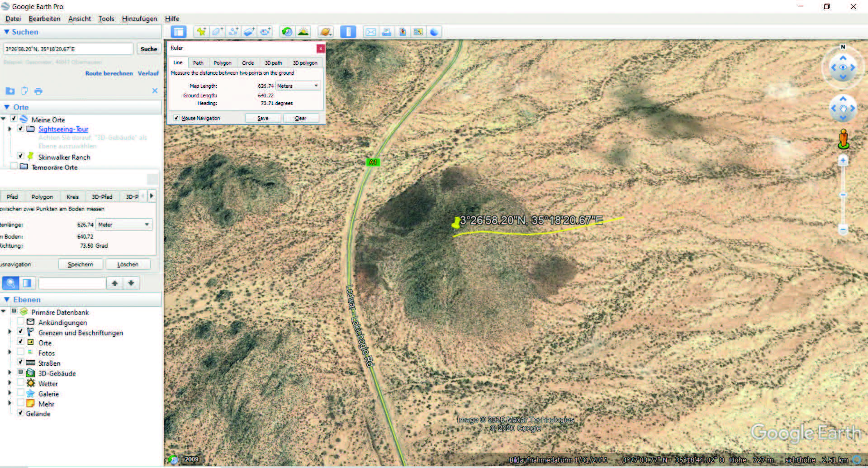Click the pegman Street View icon

pos(843,139)
